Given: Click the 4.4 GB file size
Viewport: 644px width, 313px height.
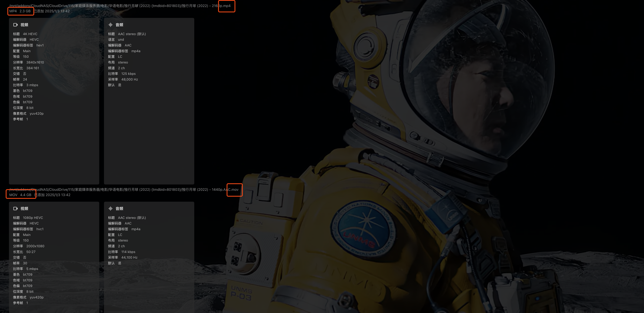Looking at the screenshot, I should click(x=26, y=195).
